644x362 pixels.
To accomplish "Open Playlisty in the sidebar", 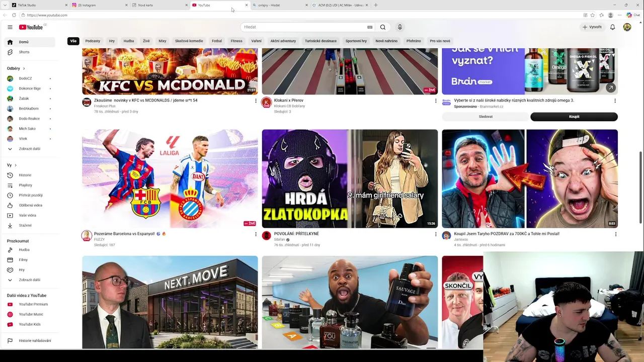I will (x=30, y=185).
